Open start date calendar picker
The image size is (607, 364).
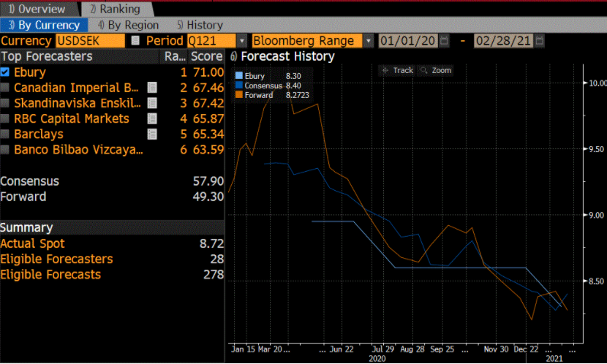coord(445,40)
